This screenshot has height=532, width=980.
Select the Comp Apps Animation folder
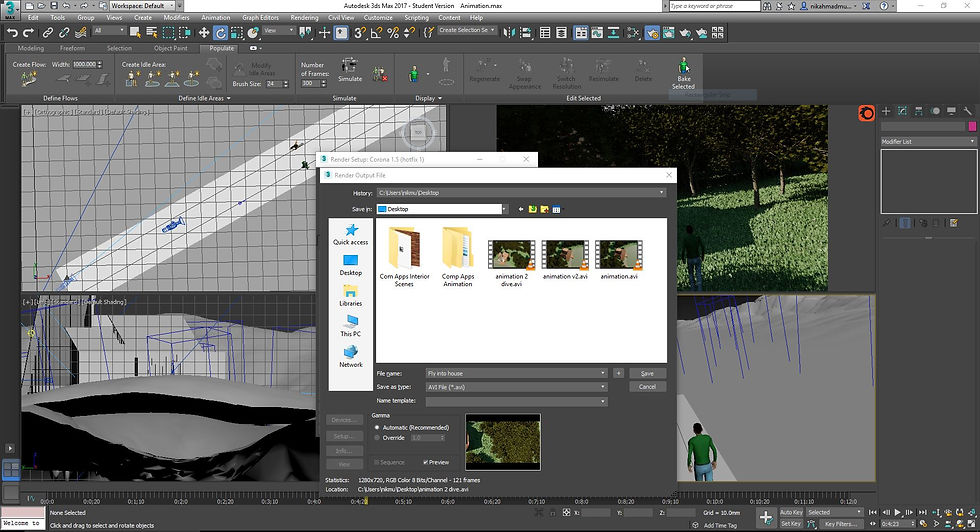[x=458, y=257]
